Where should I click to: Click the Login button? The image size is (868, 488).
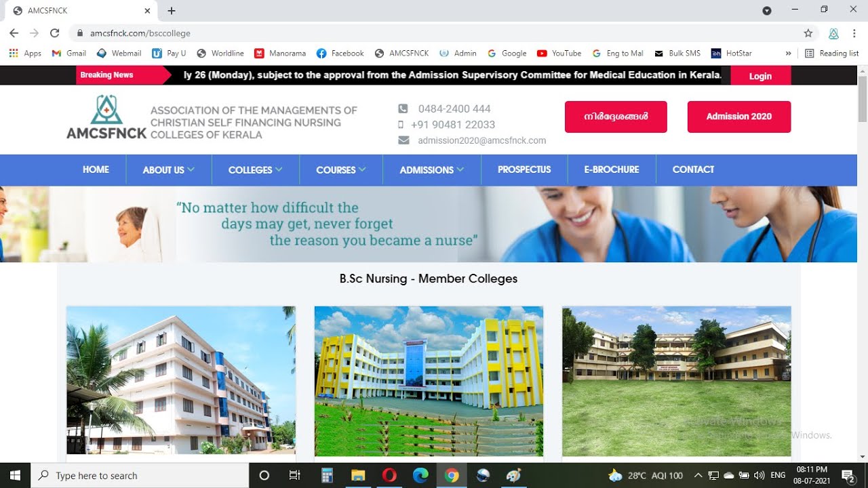760,76
